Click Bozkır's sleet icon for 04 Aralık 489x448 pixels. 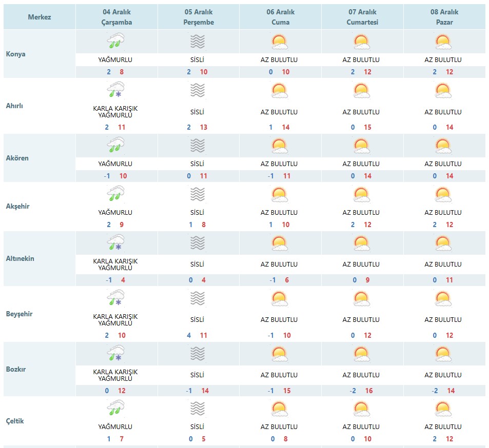point(115,353)
